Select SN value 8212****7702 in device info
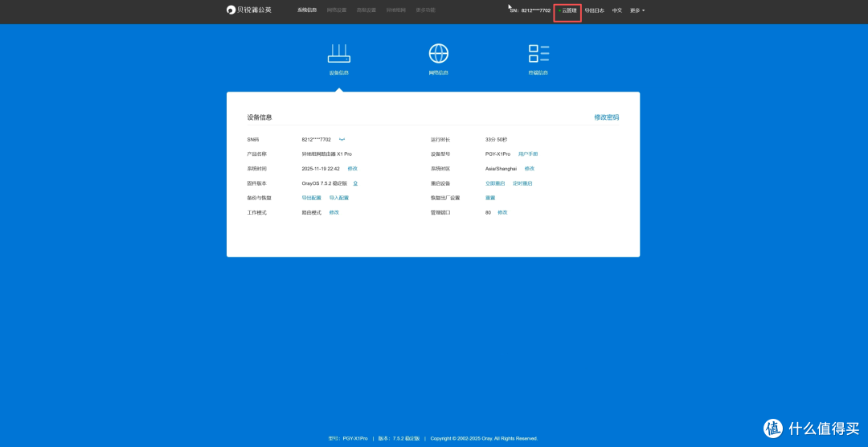 (x=316, y=140)
